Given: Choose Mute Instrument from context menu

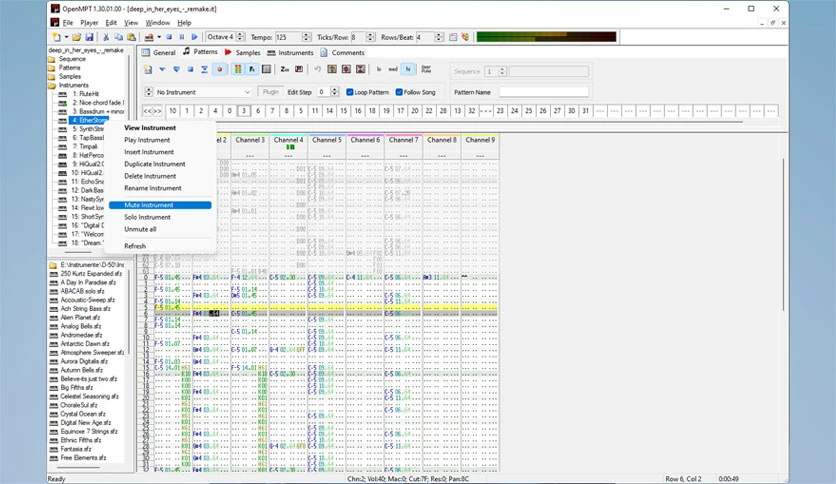Looking at the screenshot, I should coord(160,205).
